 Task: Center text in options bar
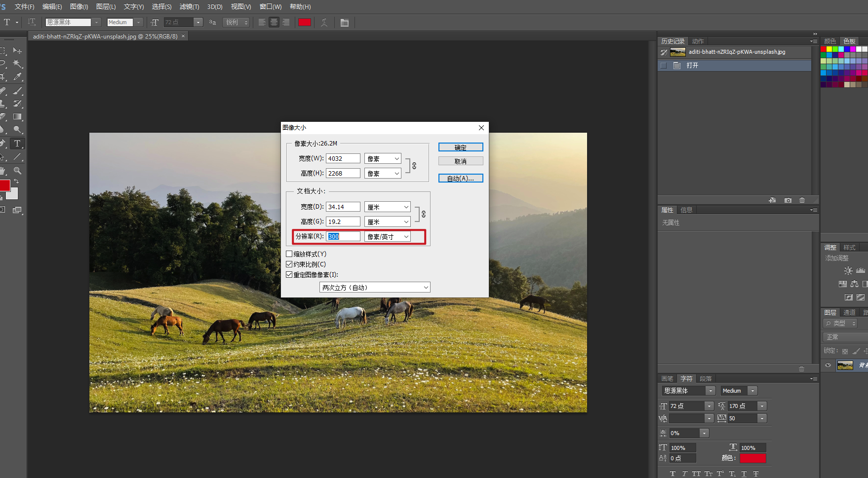click(274, 22)
